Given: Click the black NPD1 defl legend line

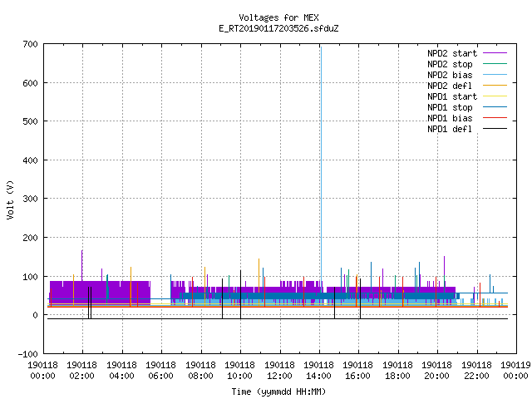Looking at the screenshot, I should (495, 129).
